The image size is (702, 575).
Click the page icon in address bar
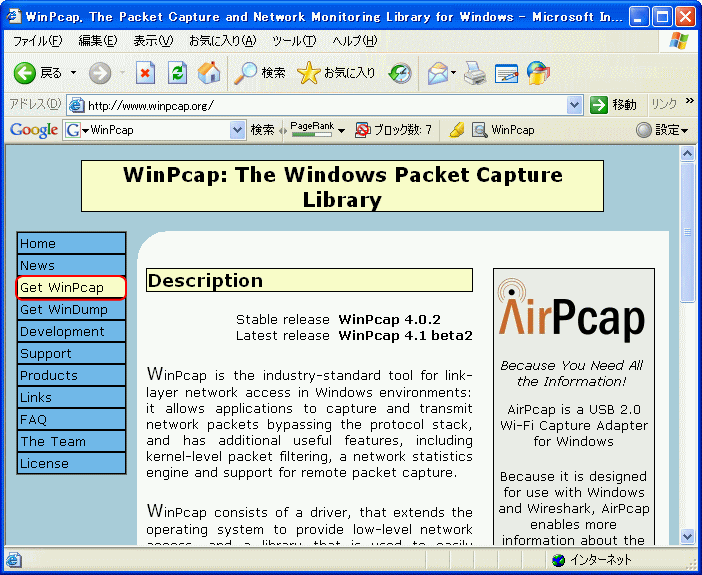[x=77, y=105]
